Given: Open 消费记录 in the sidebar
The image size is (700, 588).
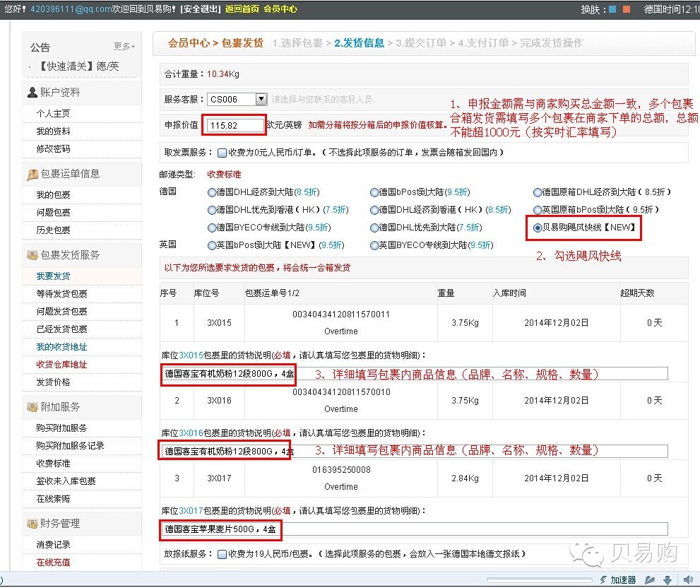Looking at the screenshot, I should coord(53,545).
